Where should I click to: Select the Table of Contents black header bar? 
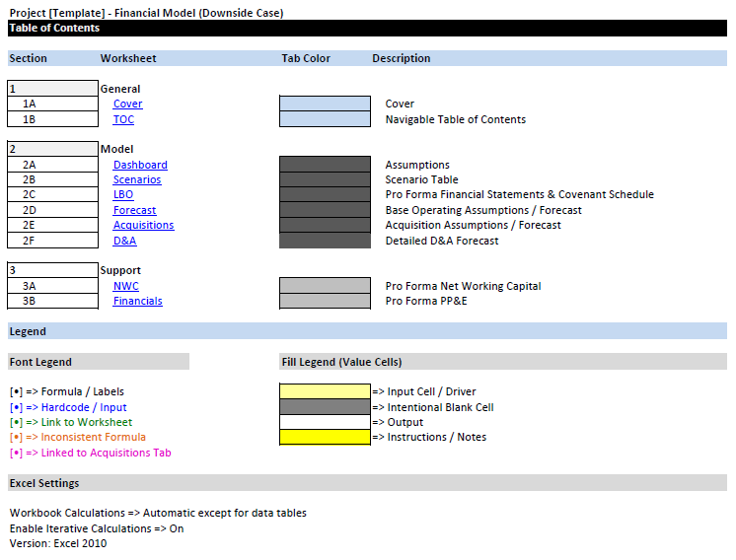(x=367, y=29)
